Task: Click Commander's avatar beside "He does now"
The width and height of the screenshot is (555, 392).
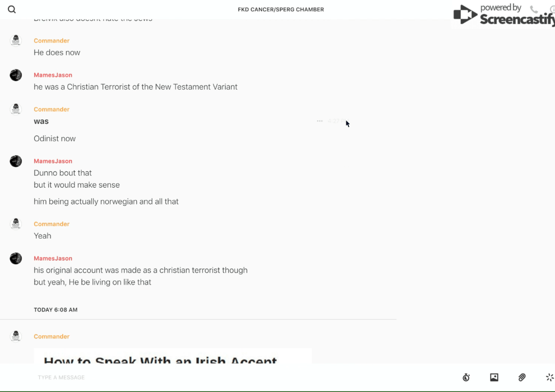Action: pos(16,41)
